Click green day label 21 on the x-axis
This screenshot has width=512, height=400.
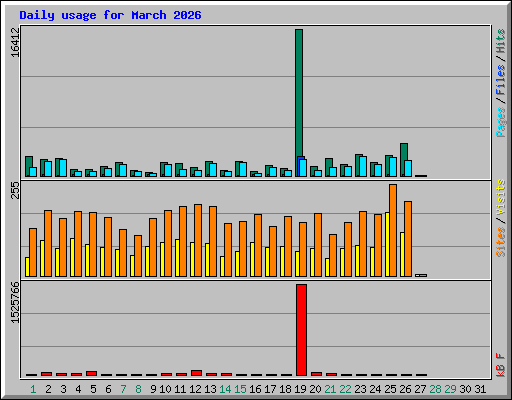click(x=330, y=389)
